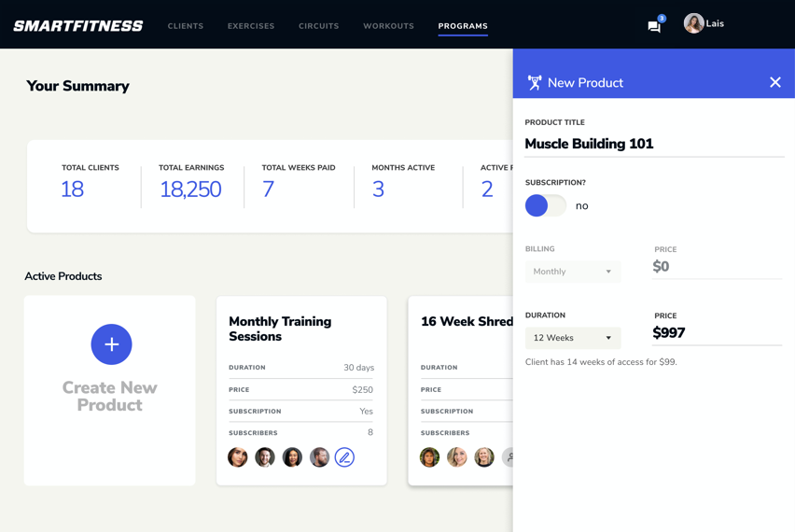
Task: Close the New Product panel
Action: [774, 82]
